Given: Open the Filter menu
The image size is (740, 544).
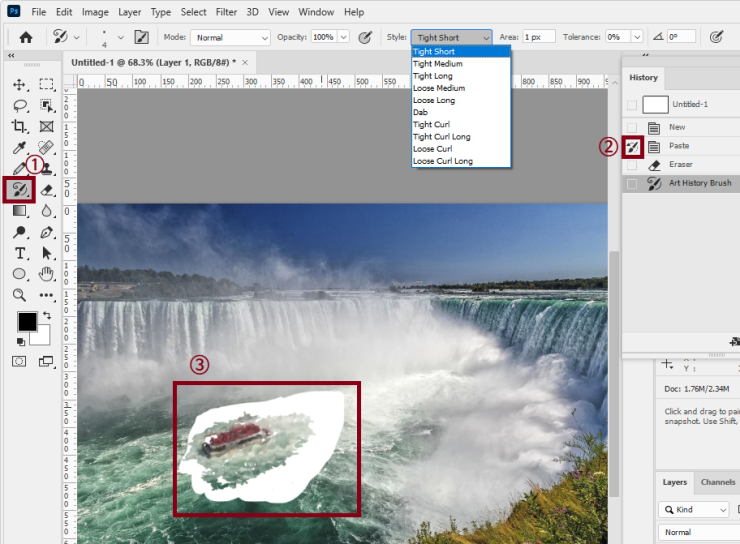Looking at the screenshot, I should (226, 12).
